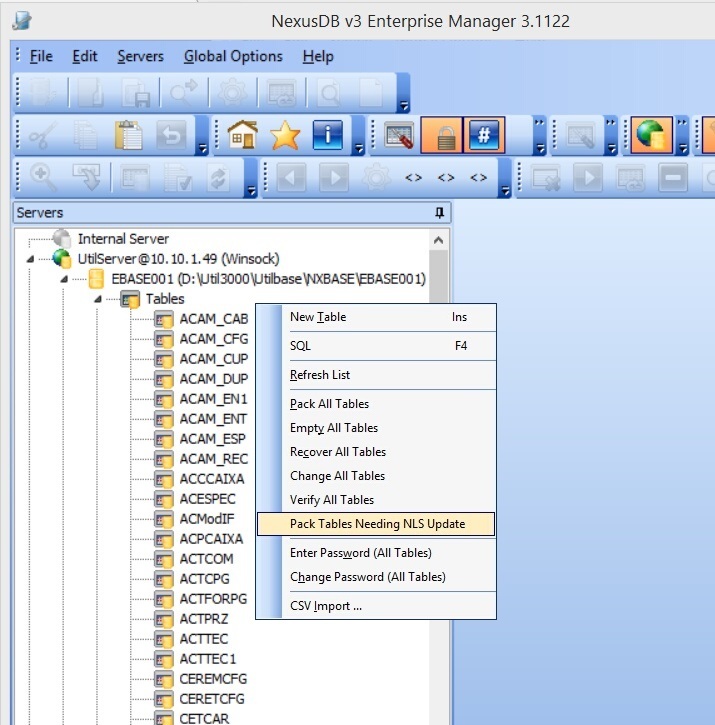Viewport: 715px width, 725px height.
Task: Click the Servers tree scroll-up arrow
Action: [438, 240]
